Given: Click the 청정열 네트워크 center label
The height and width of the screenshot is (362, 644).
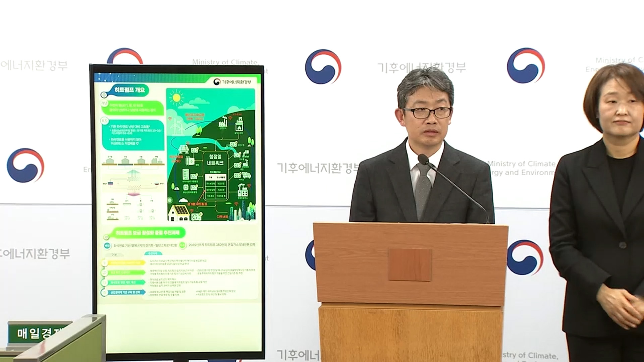Looking at the screenshot, I should [216, 160].
